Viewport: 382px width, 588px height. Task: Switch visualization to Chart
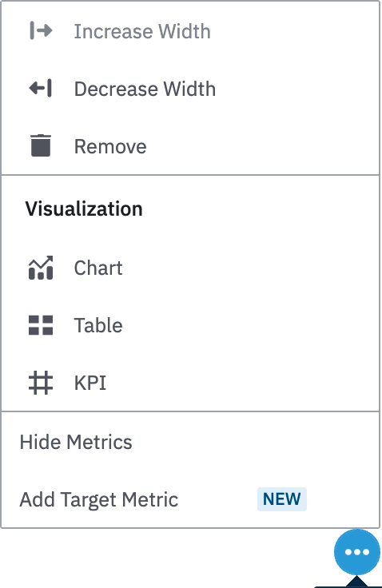[98, 268]
